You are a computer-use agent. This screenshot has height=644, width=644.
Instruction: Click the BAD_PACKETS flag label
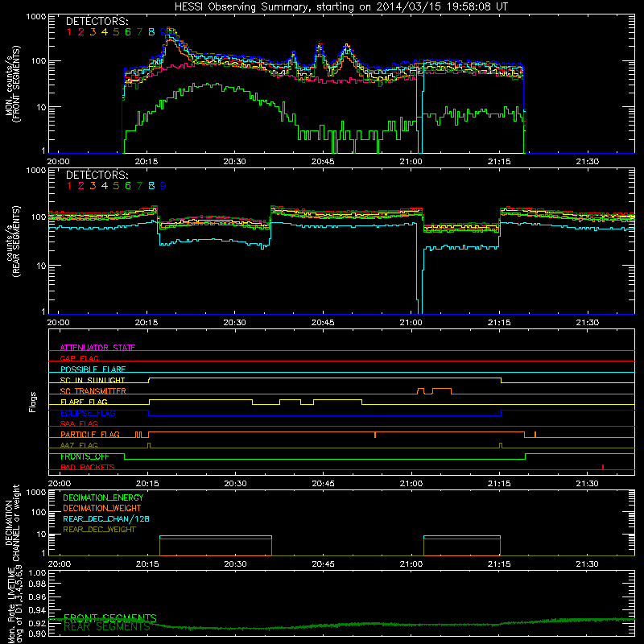[x=88, y=467]
